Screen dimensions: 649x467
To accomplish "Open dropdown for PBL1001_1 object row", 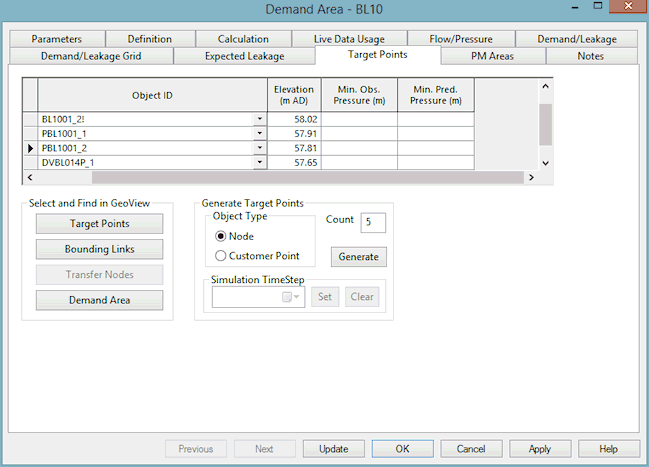I will 260,133.
